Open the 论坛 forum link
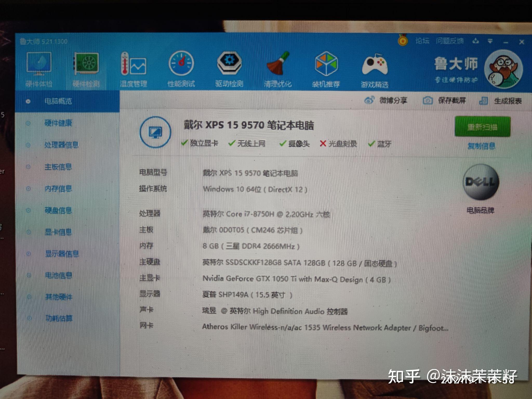532x399 pixels. (x=422, y=41)
